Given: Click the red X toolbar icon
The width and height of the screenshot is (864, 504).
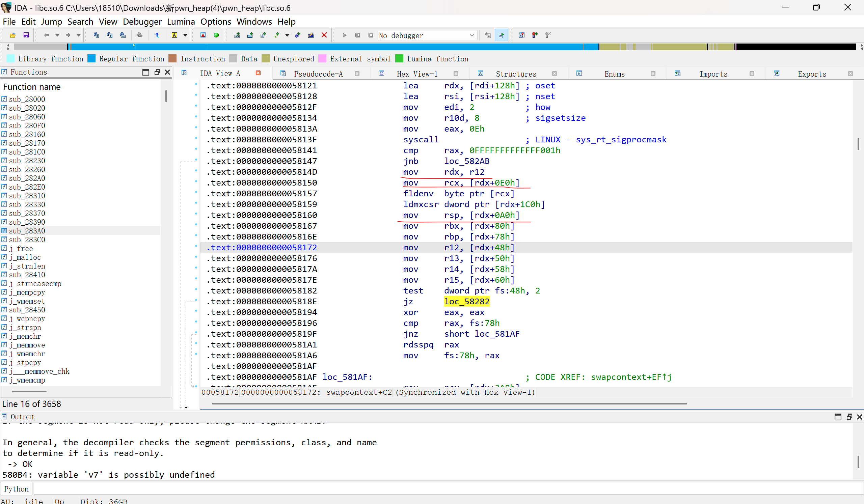Looking at the screenshot, I should 324,35.
